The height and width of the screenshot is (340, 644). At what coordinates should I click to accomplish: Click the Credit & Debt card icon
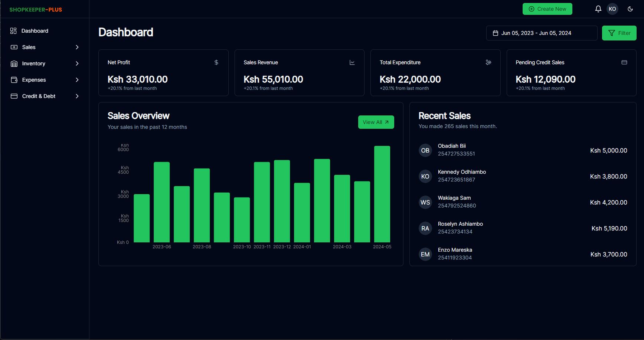click(14, 96)
